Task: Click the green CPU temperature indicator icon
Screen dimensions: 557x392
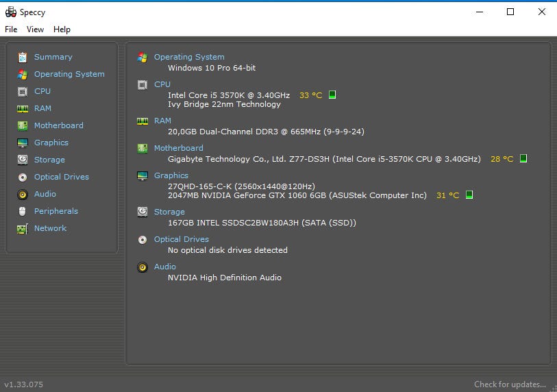Action: [x=332, y=95]
